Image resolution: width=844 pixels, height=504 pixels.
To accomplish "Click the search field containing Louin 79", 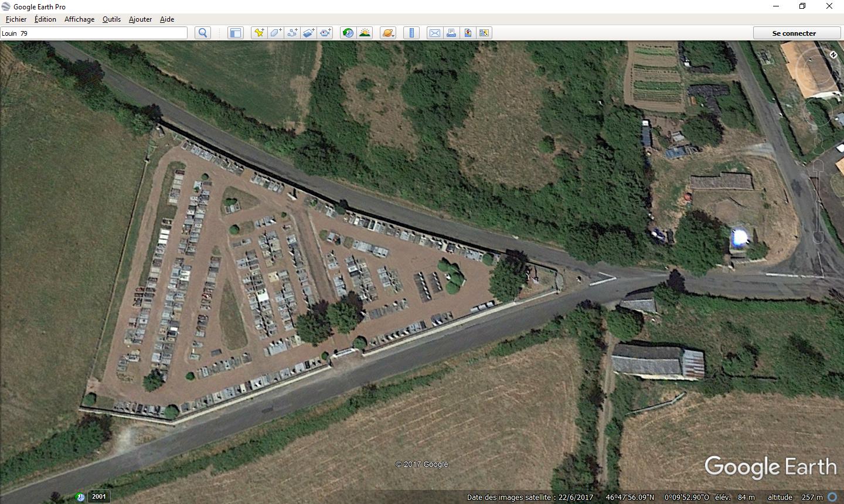I will (94, 33).
